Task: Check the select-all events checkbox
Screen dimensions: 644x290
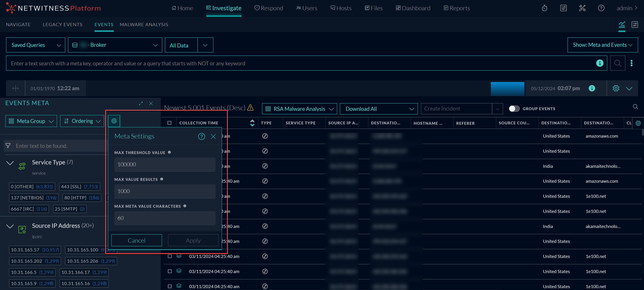Action: [169, 123]
